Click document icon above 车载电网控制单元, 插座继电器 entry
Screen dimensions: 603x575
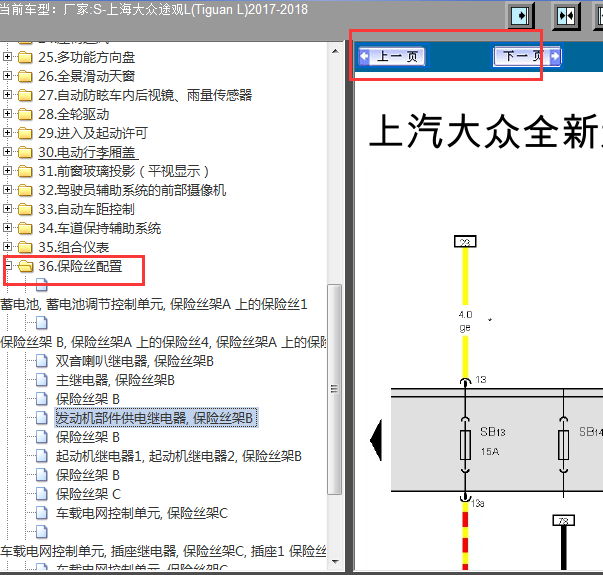tap(42, 532)
